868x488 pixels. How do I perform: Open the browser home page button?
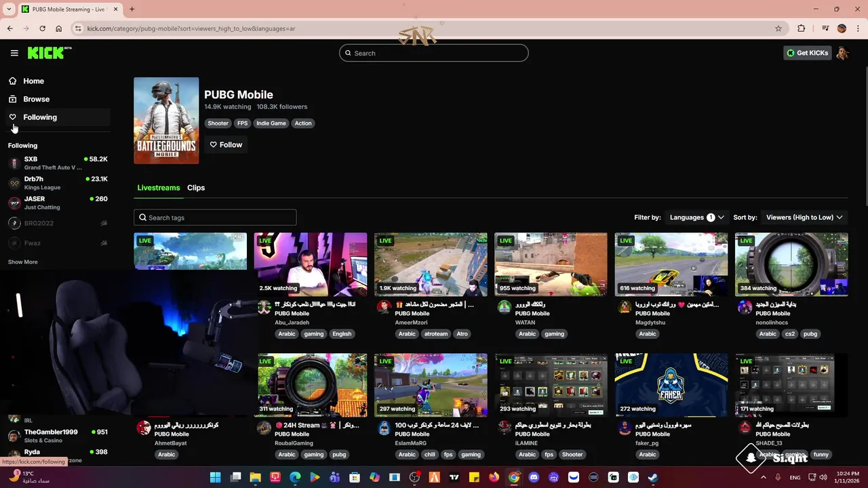coord(59,28)
